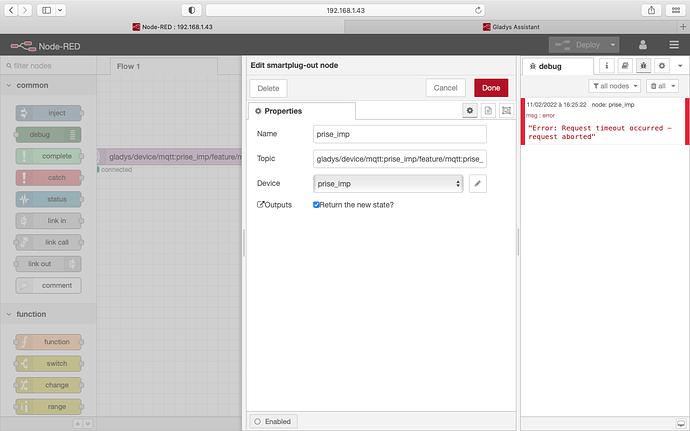Select the change node in palette
Screen dimensions: 690x431
pyautogui.click(x=48, y=385)
